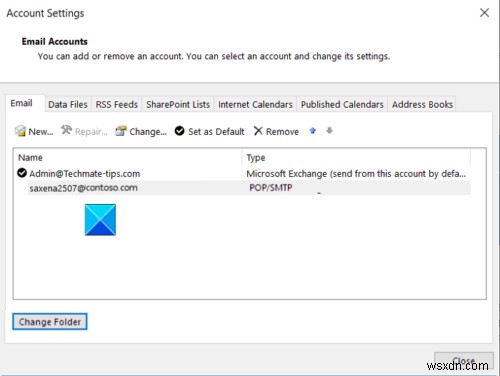Click the Microsoft Exchange type cell
This screenshot has width=500, height=376.
(356, 174)
